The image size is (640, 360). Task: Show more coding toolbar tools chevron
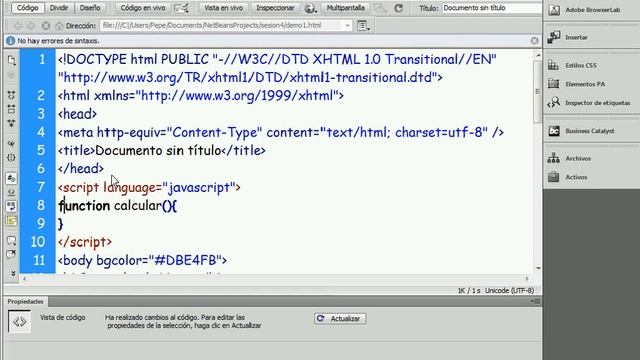point(13,273)
